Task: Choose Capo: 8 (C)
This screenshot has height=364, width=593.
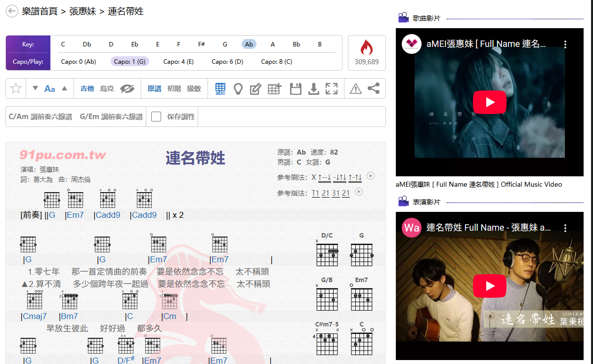Action: pyautogui.click(x=277, y=62)
